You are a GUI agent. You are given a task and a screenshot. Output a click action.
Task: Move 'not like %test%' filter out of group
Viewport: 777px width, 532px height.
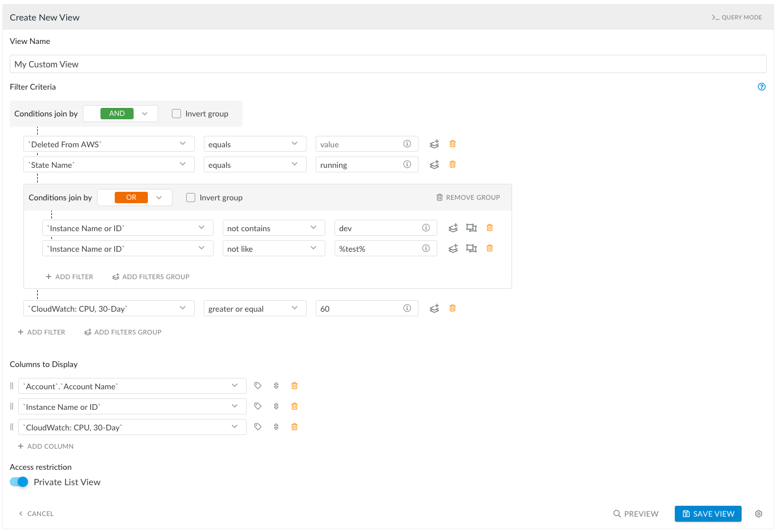(472, 248)
